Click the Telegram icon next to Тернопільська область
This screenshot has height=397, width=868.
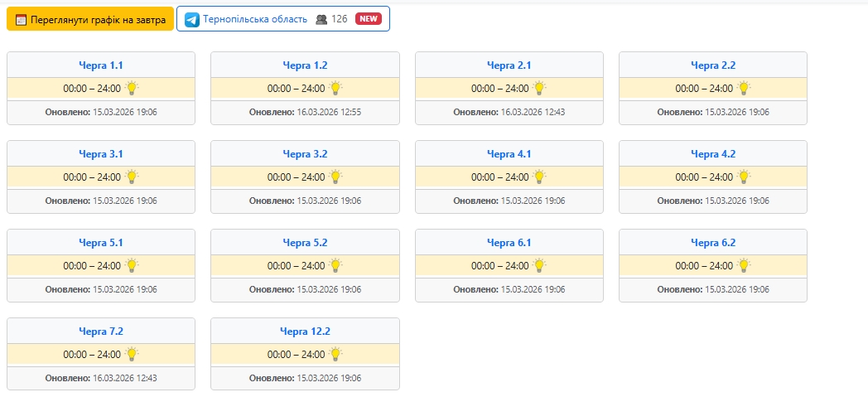[192, 19]
